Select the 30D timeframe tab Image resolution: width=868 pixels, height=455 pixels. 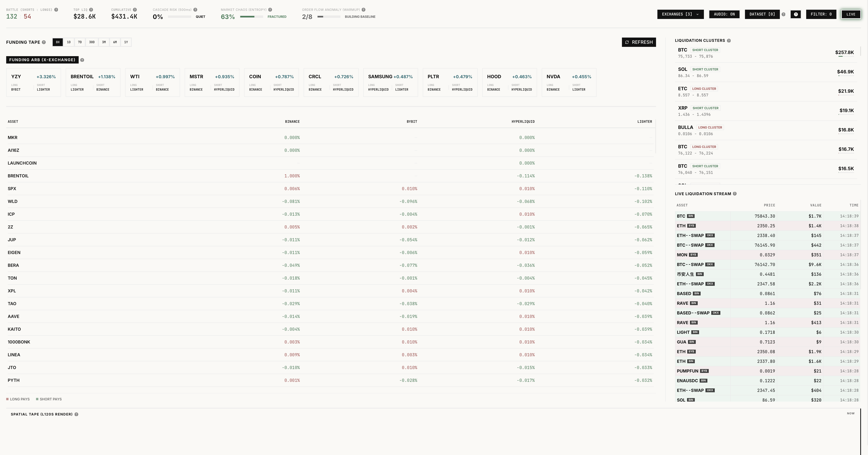92,42
